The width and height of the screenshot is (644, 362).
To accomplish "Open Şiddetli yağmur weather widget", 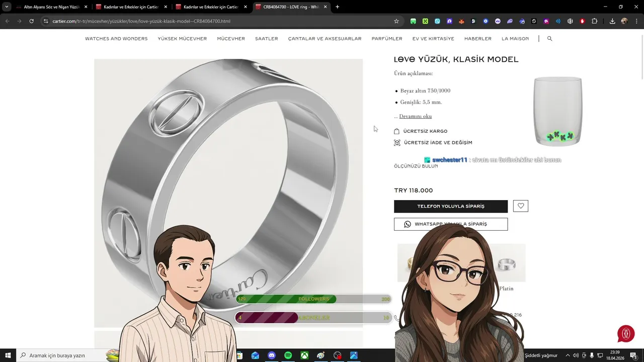I will 541,355.
